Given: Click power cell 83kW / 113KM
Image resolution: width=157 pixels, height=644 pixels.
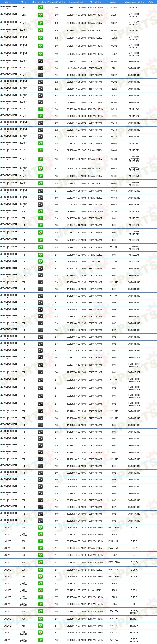Looking at the screenshot, I should pos(95,198).
